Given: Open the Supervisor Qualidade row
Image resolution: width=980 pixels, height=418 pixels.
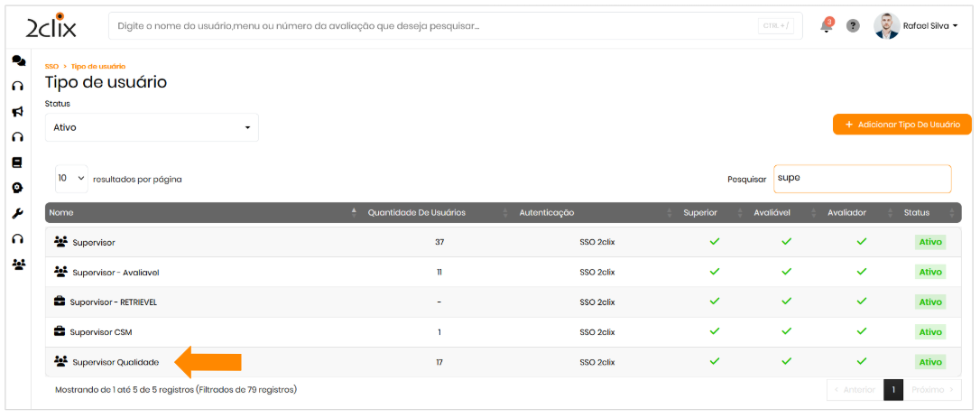Looking at the screenshot, I should click(116, 362).
